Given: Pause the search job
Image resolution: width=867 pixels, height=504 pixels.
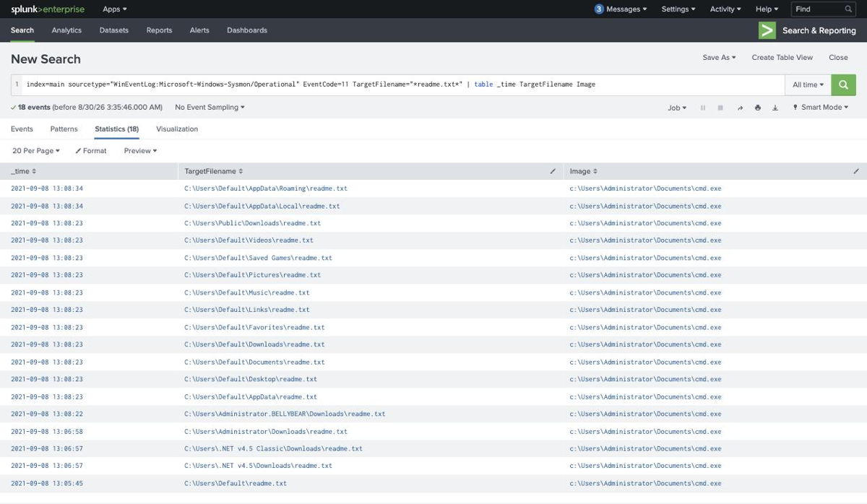Looking at the screenshot, I should pos(702,108).
